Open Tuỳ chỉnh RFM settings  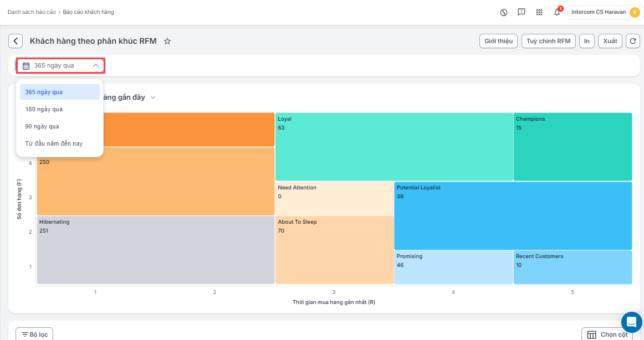(x=548, y=41)
